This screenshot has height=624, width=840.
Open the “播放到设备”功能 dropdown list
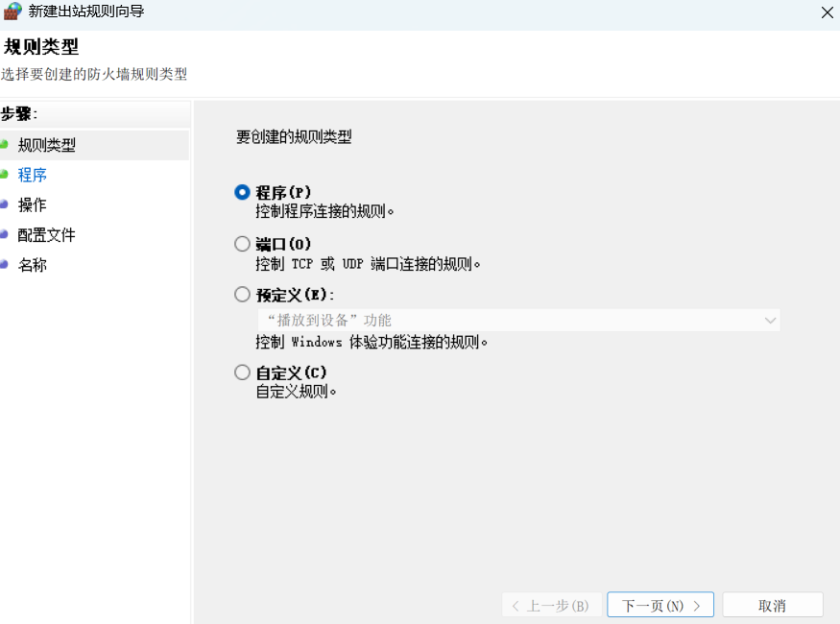click(x=518, y=321)
